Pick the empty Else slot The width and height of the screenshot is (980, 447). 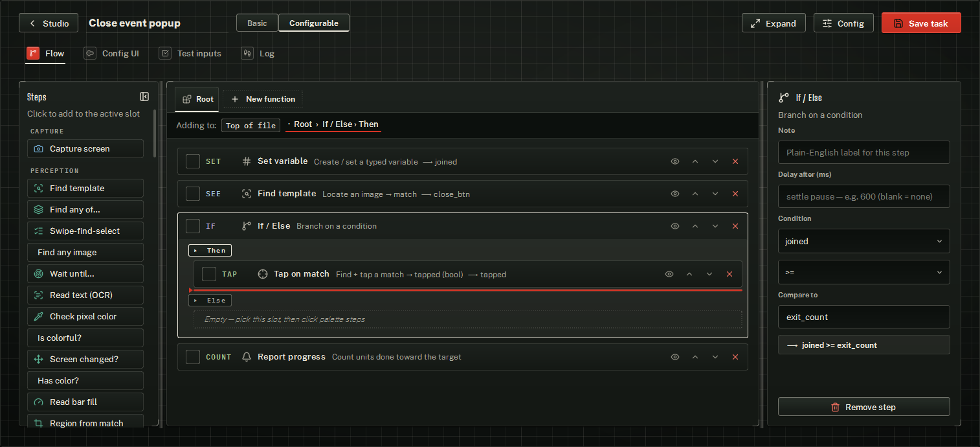[468, 319]
